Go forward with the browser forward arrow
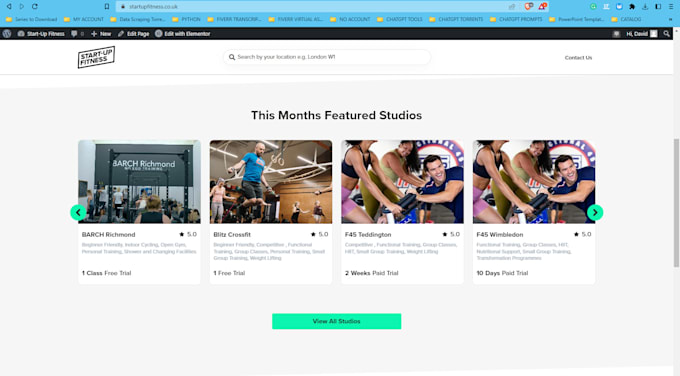Image resolution: width=680 pixels, height=376 pixels. (22, 7)
